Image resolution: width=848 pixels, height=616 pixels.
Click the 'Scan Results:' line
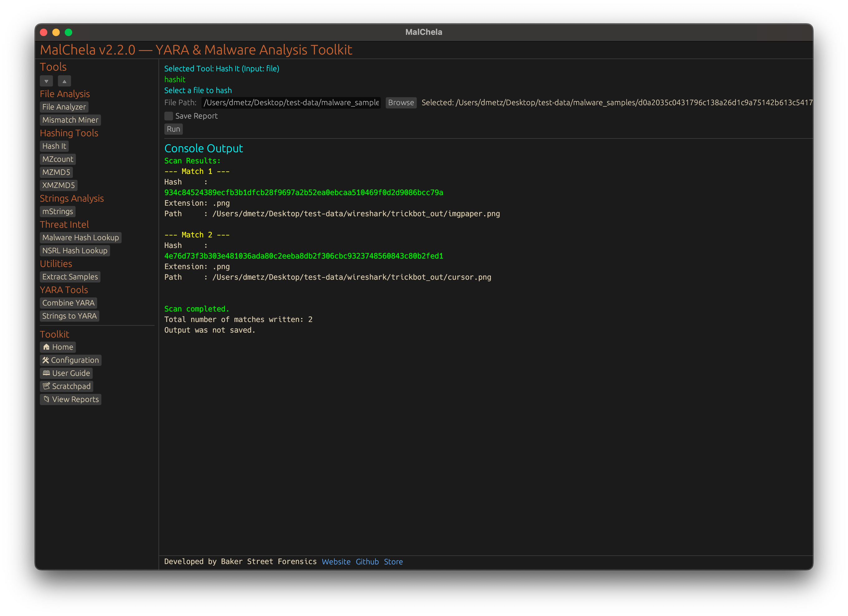click(193, 161)
